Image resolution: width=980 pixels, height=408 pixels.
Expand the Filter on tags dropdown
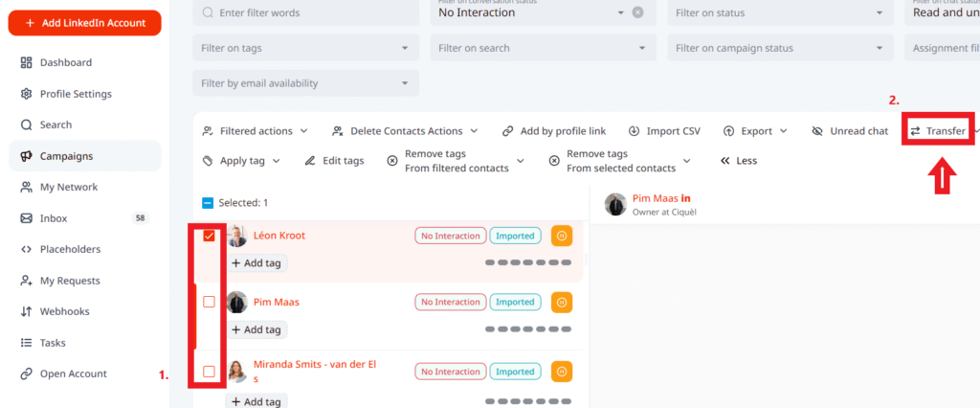(x=305, y=48)
